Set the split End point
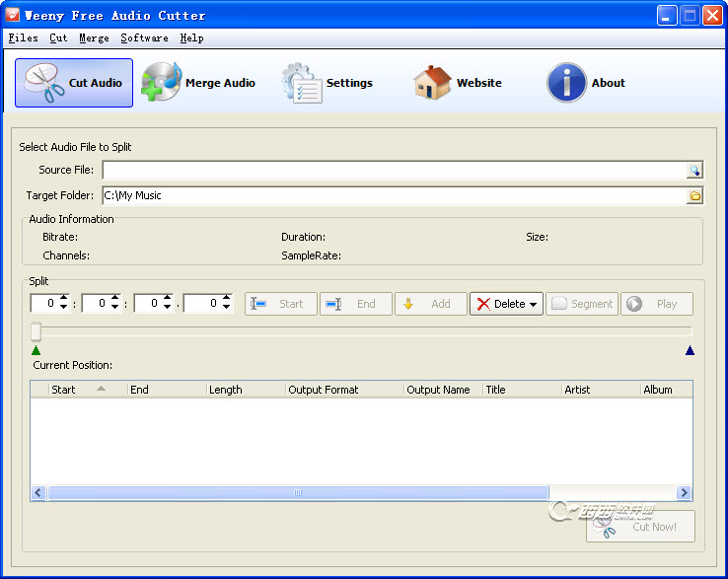Image resolution: width=728 pixels, height=579 pixels. (x=356, y=304)
